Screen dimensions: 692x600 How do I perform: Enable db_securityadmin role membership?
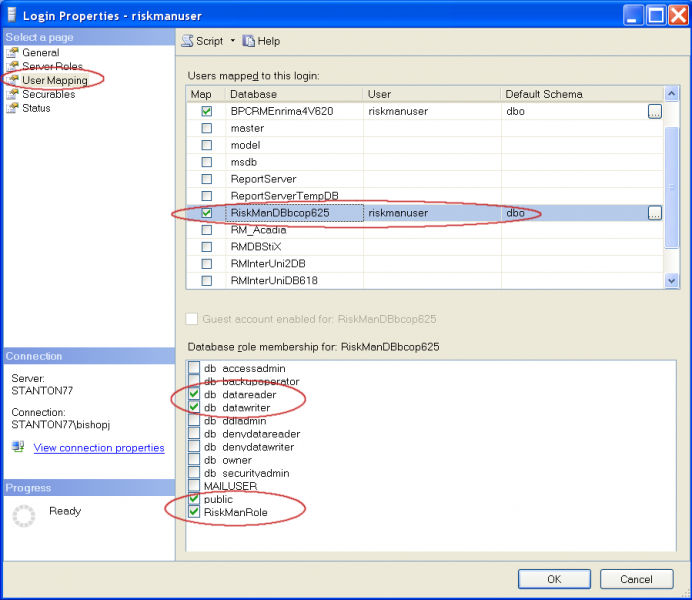tap(194, 472)
